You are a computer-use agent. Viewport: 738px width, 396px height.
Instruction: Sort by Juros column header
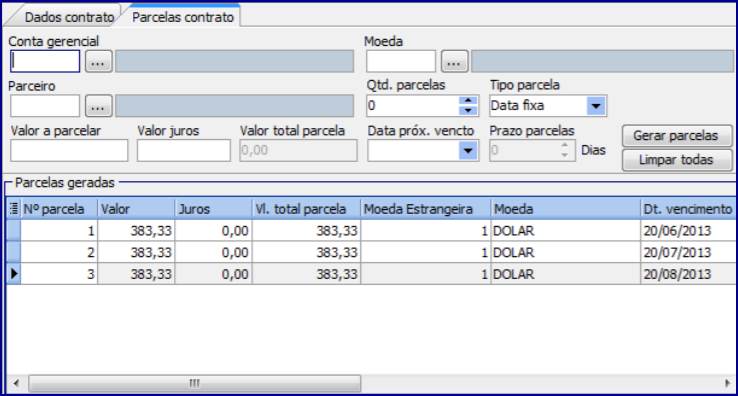point(213,209)
